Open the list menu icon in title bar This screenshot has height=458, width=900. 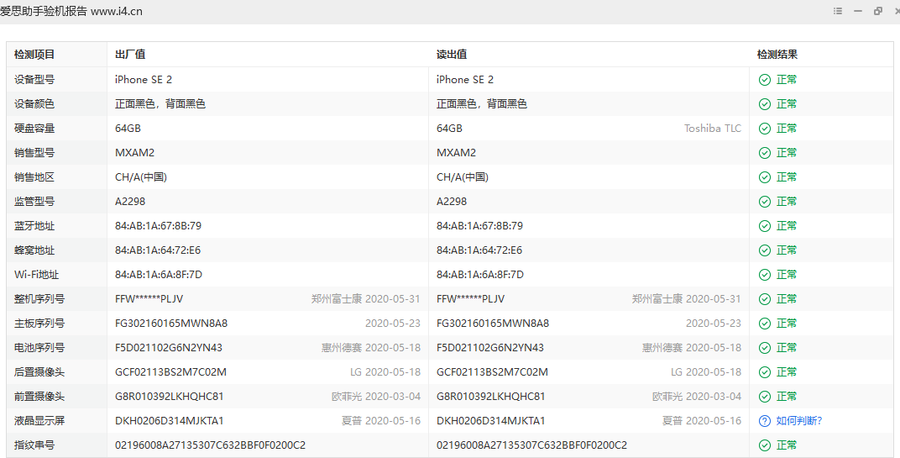coord(838,11)
